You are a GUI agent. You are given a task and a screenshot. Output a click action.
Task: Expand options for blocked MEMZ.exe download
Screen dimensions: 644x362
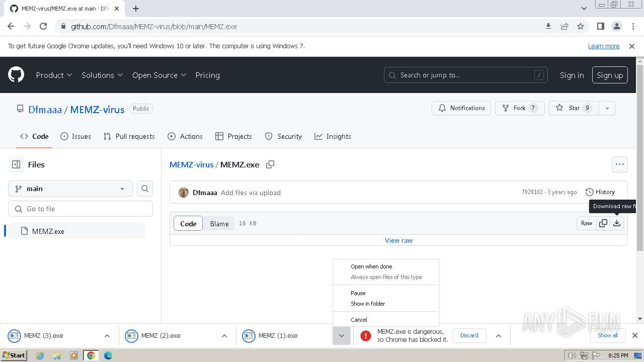498,336
